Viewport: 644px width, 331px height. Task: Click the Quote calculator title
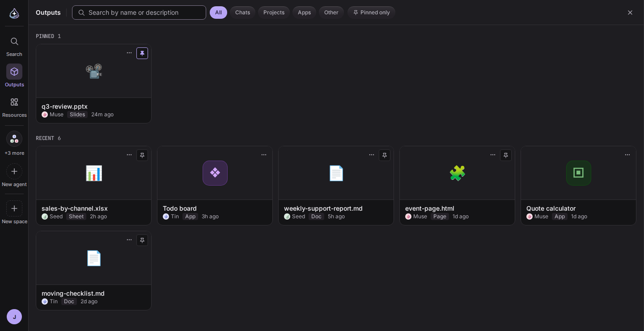(x=551, y=208)
